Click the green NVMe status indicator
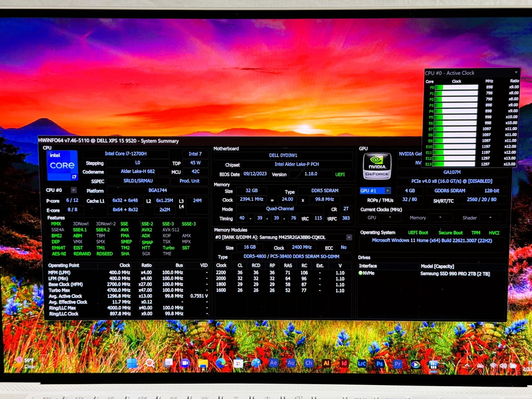 360,273
